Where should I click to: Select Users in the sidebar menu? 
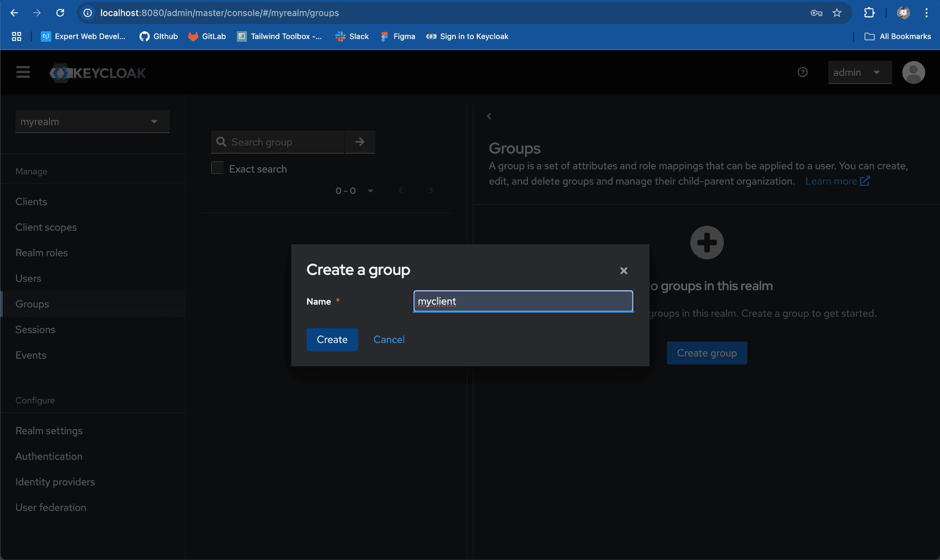pos(28,278)
